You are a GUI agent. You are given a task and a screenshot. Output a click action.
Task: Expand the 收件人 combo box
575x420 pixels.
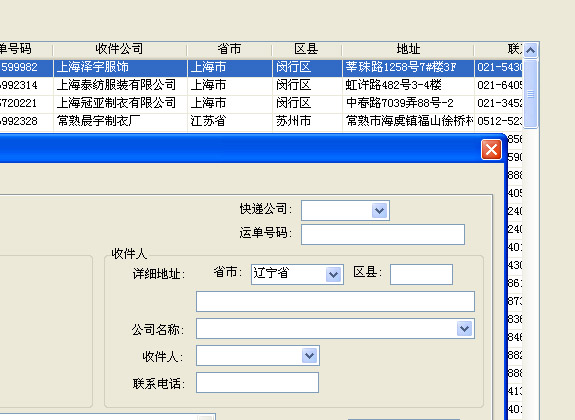[x=310, y=355]
